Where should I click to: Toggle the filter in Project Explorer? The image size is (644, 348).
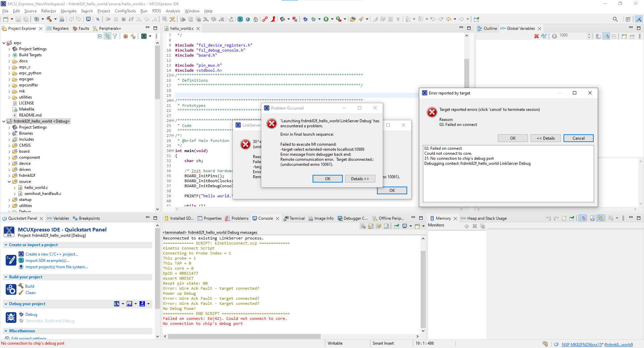pyautogui.click(x=115, y=36)
